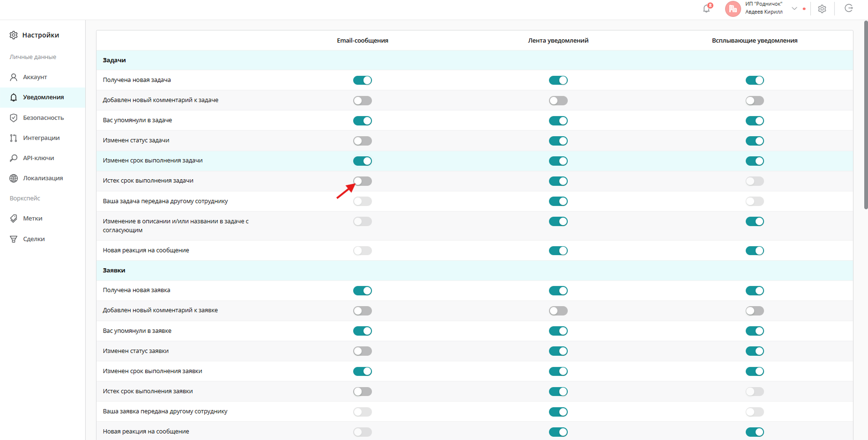The width and height of the screenshot is (868, 440).
Task: Click the key icon for API-ключи
Action: (14, 158)
